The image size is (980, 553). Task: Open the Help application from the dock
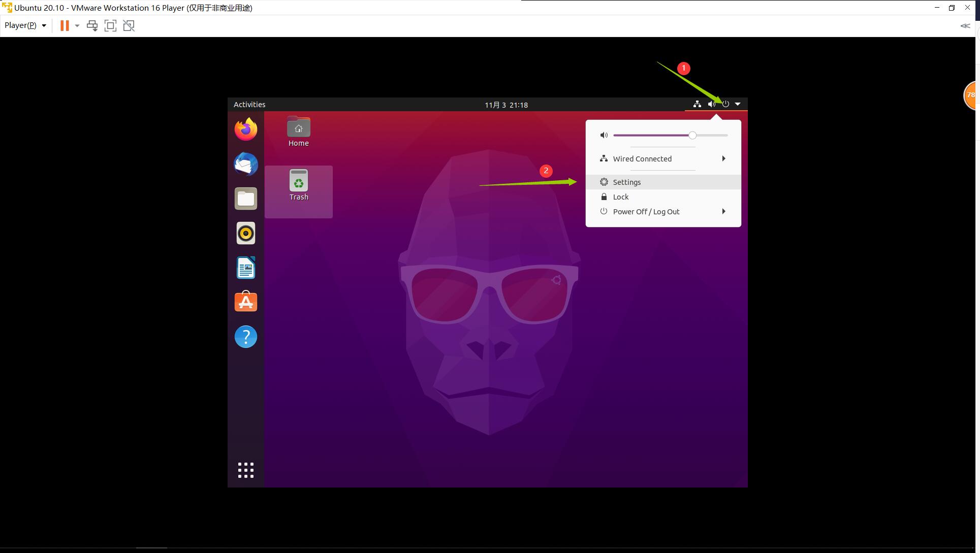[x=245, y=336]
